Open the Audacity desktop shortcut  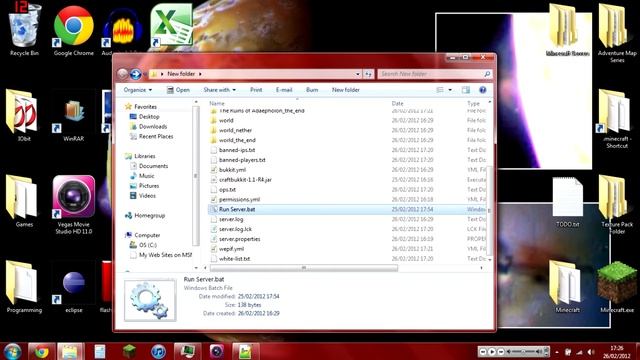coord(122,29)
